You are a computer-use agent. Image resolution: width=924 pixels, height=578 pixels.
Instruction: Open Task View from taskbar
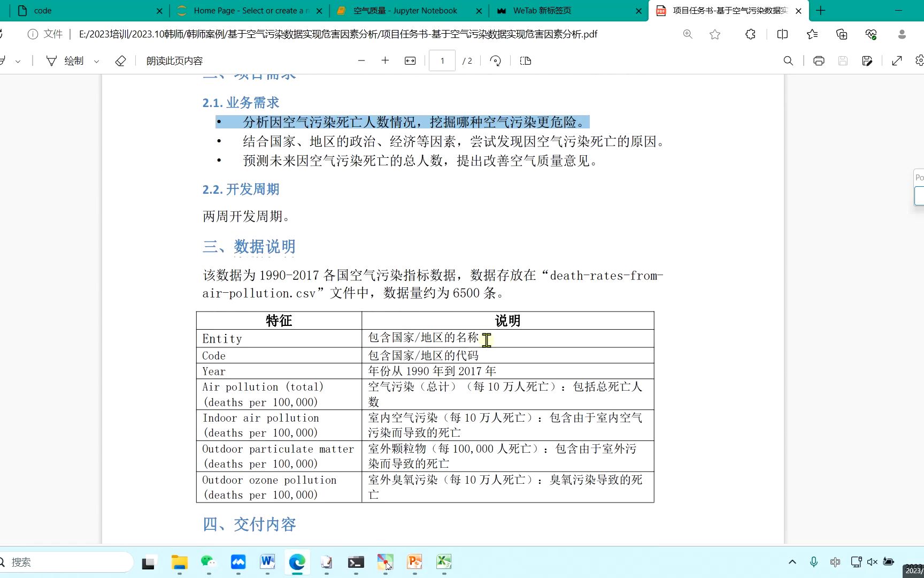click(x=148, y=562)
